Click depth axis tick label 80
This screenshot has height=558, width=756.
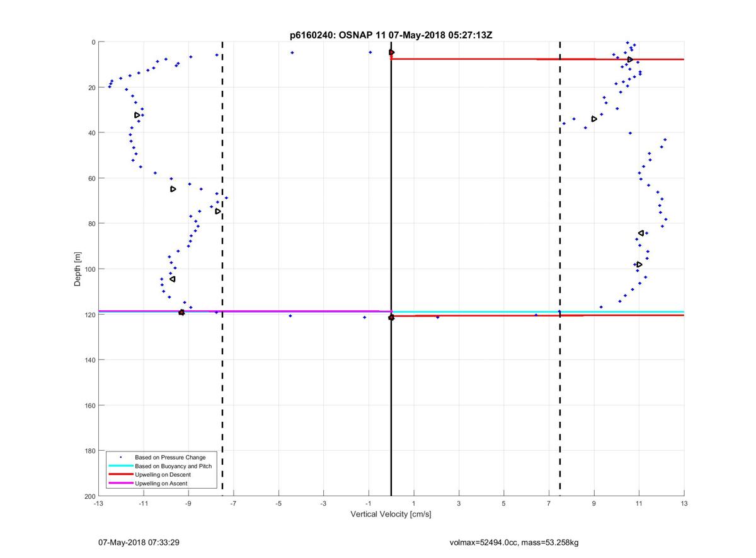pyautogui.click(x=91, y=224)
